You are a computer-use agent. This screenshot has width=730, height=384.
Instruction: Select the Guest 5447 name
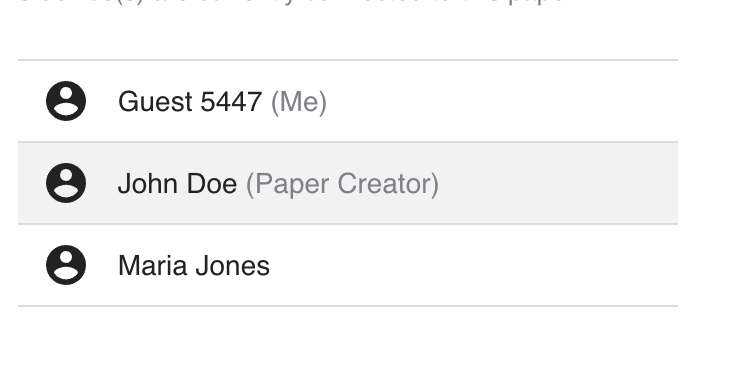tap(190, 101)
